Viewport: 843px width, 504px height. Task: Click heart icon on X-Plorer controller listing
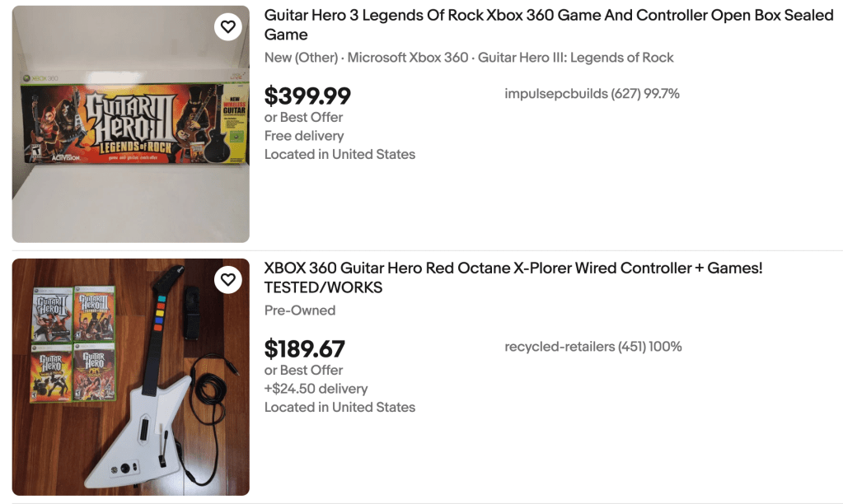[228, 280]
